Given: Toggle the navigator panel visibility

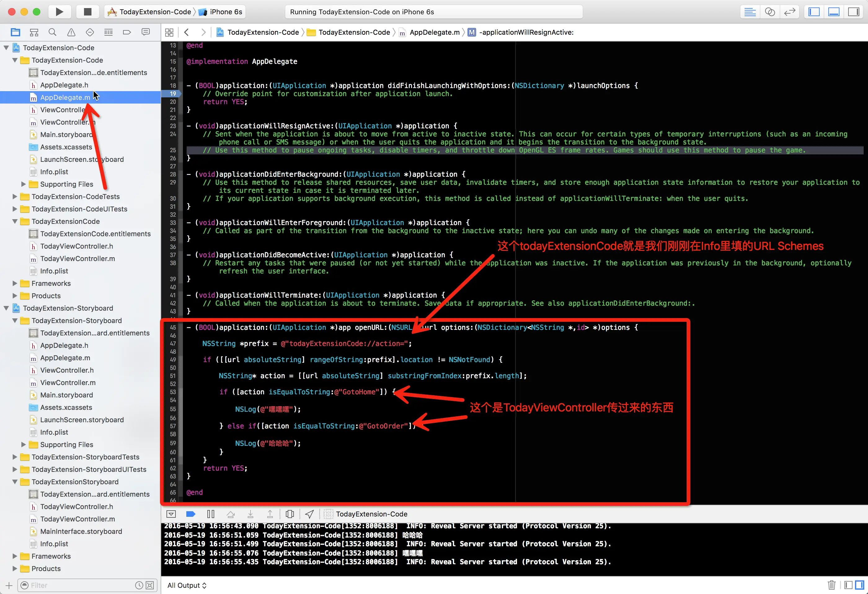Looking at the screenshot, I should pos(814,11).
